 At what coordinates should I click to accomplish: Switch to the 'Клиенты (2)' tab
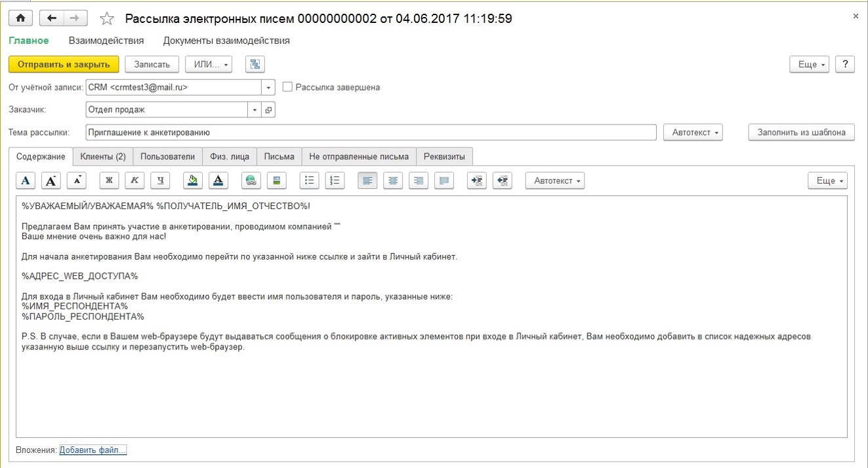pyautogui.click(x=103, y=157)
